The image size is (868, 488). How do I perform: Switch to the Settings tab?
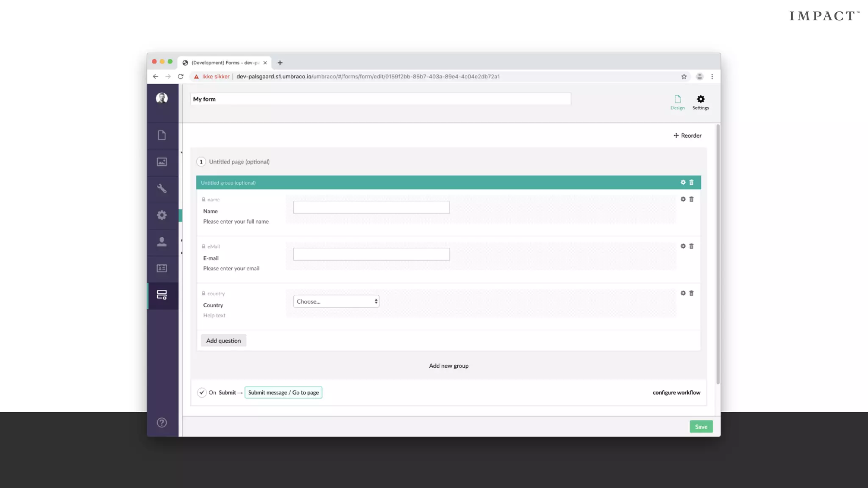point(700,102)
